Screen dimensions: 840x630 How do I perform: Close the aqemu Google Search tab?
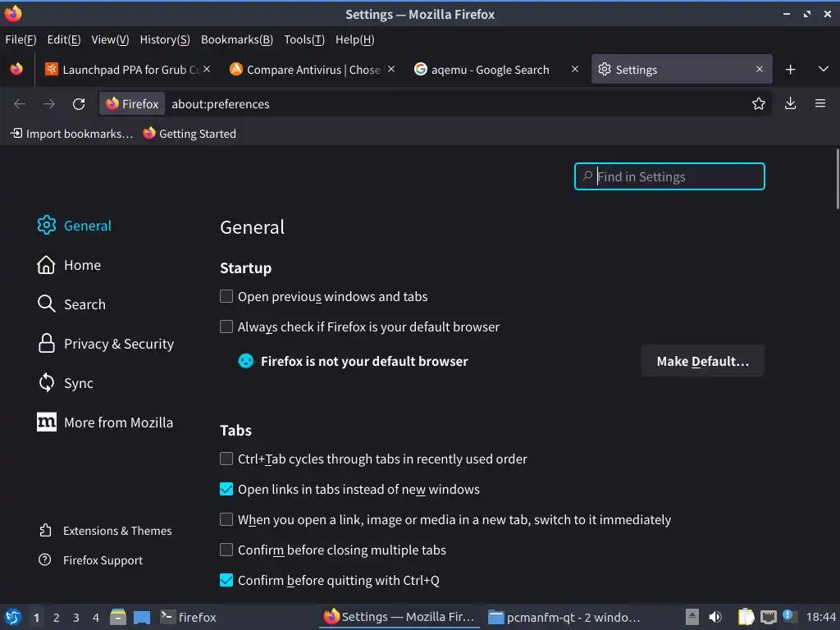pyautogui.click(x=575, y=69)
